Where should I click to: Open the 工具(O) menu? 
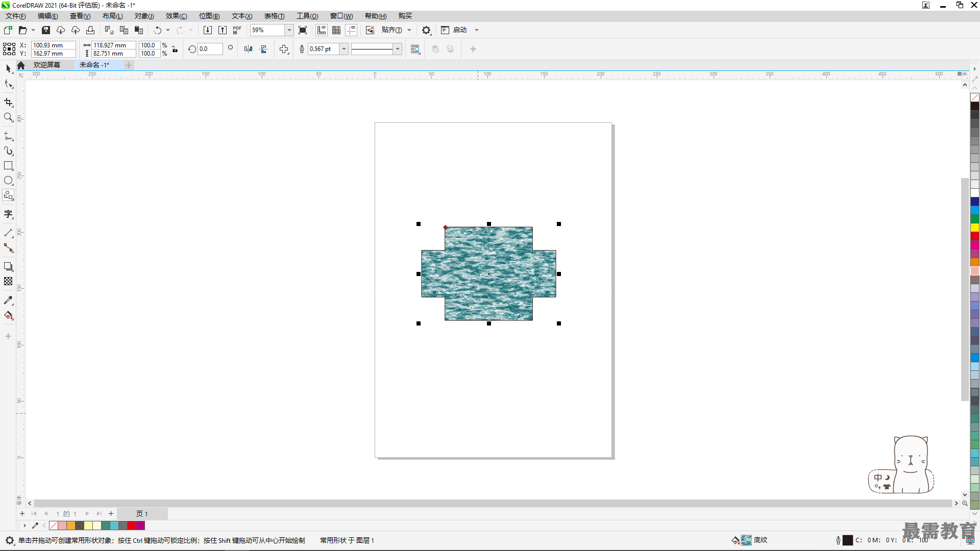(307, 16)
